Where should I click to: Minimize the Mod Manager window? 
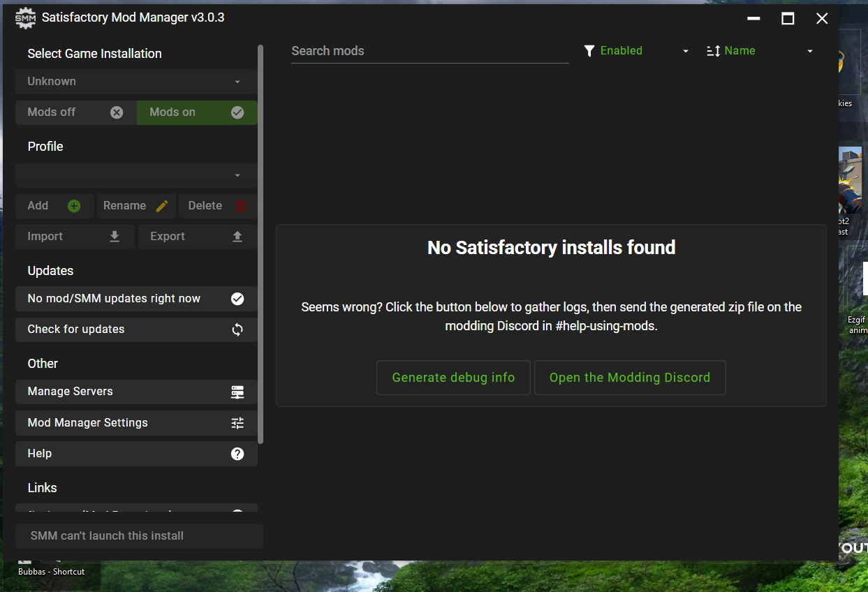753,19
